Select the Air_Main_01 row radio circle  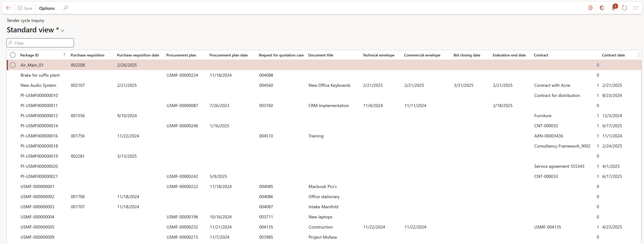click(x=13, y=65)
